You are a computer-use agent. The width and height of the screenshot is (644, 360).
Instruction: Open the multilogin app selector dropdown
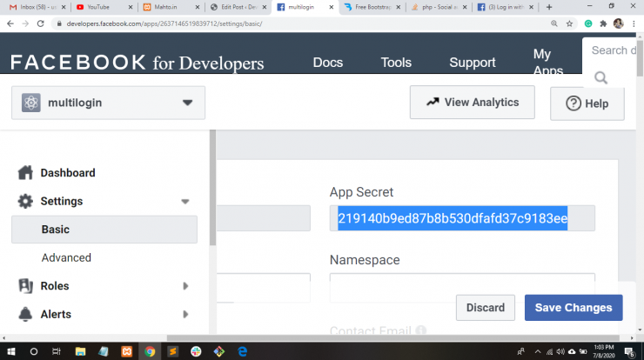coord(108,103)
